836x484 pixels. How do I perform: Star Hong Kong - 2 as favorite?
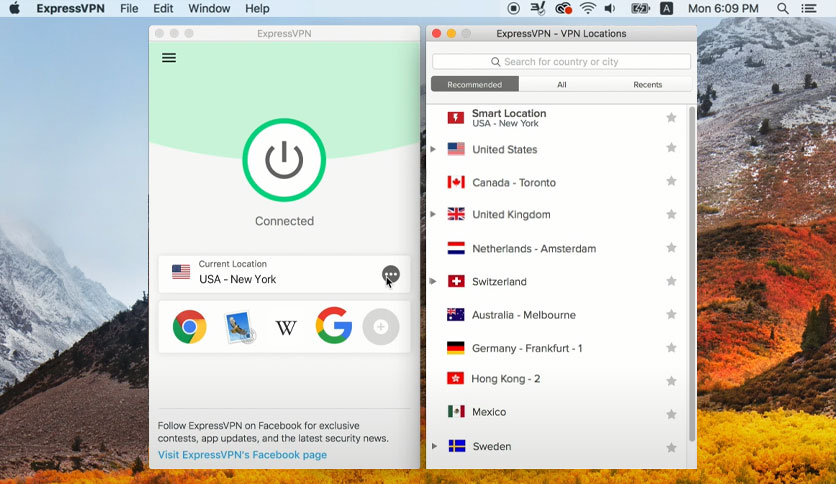pyautogui.click(x=671, y=381)
